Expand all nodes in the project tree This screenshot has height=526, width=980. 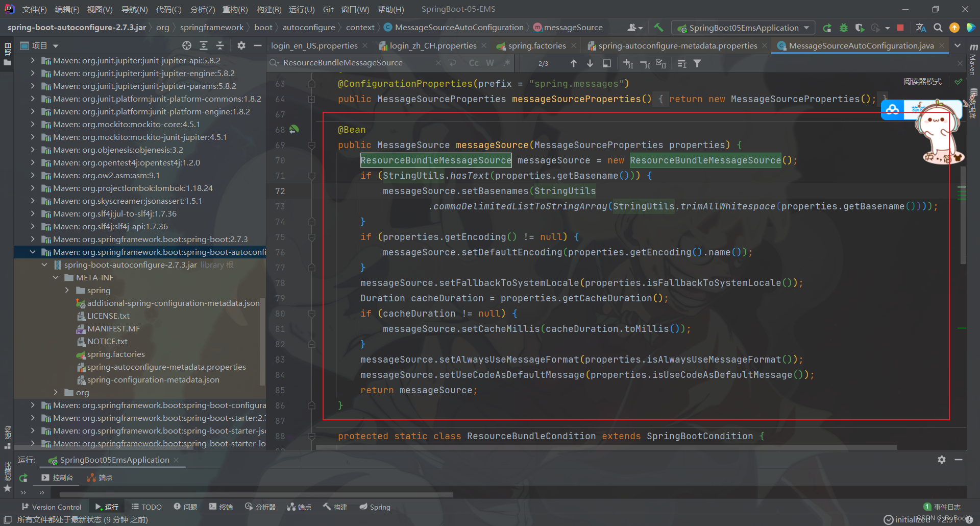point(203,45)
